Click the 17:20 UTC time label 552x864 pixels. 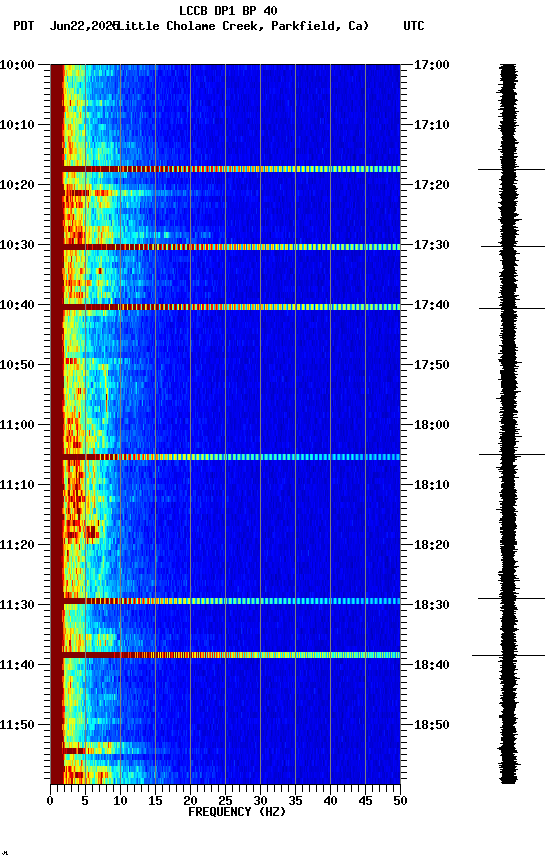(431, 185)
